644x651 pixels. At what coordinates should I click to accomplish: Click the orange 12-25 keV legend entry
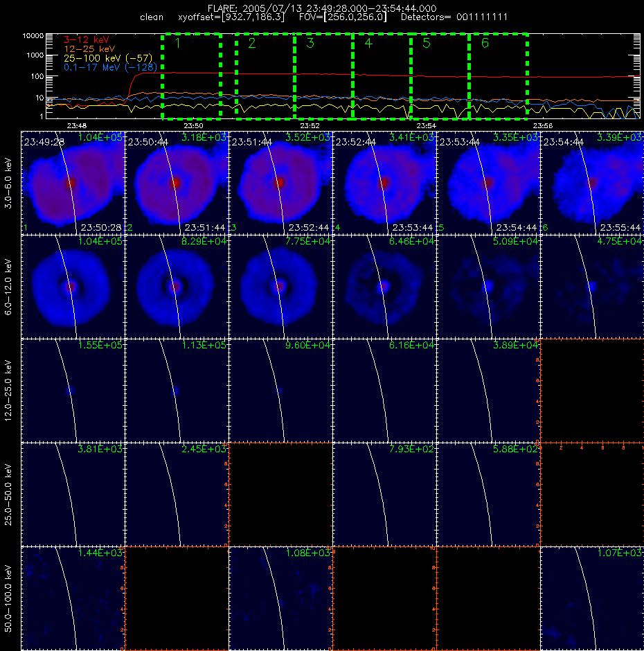pos(89,49)
